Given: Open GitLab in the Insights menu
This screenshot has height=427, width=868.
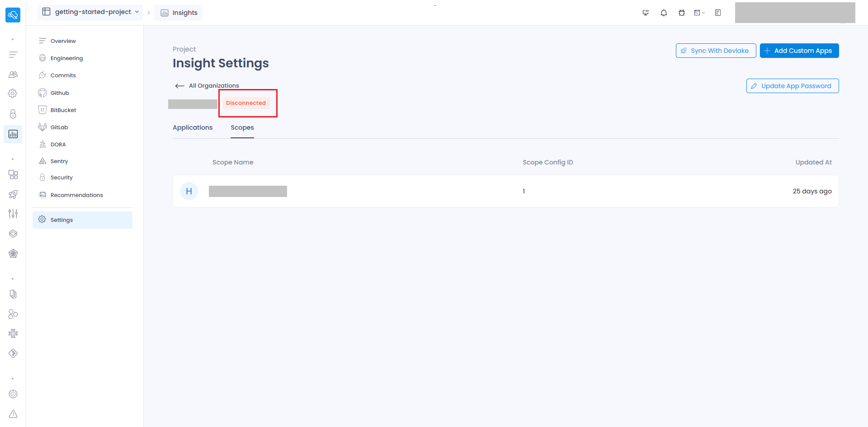Looking at the screenshot, I should point(59,127).
